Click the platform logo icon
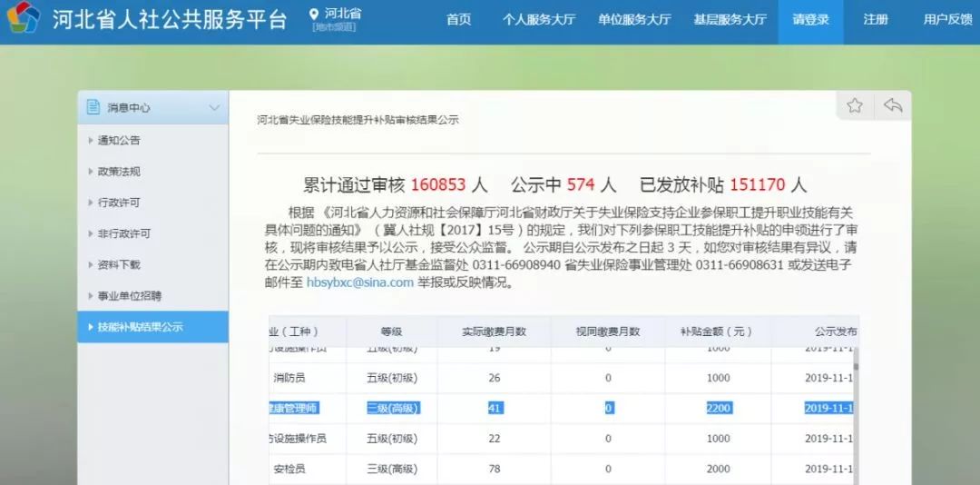Screen dimensions: 980x485 pos(24,19)
